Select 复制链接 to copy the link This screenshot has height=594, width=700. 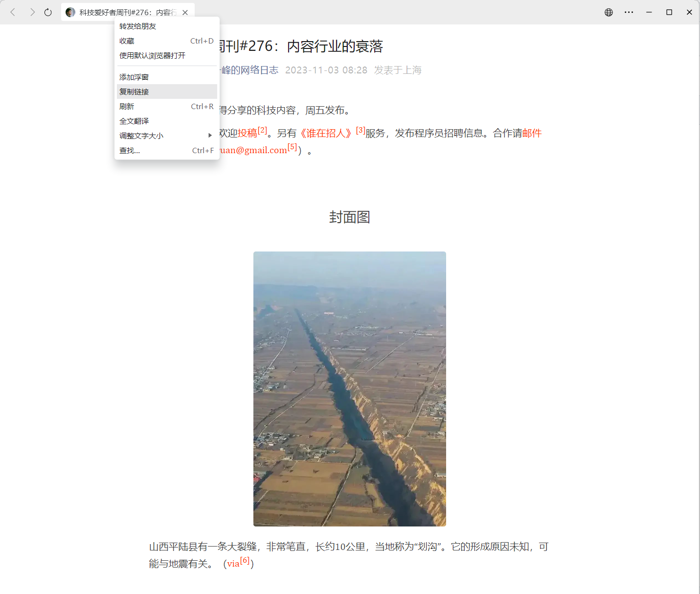(133, 91)
